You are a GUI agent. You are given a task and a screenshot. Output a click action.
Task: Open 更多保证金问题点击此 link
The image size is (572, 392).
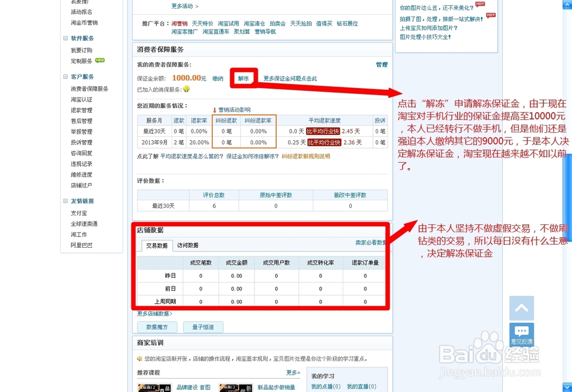click(290, 78)
